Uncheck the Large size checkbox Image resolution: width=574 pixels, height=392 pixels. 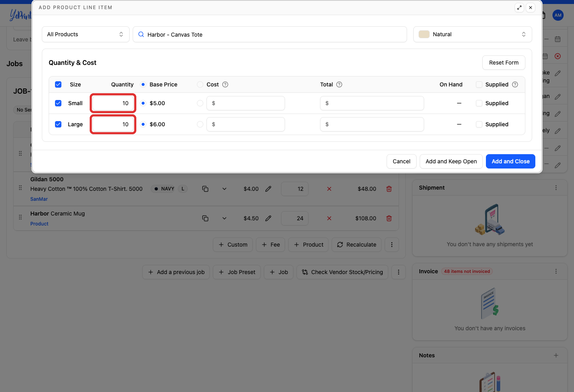(x=58, y=124)
